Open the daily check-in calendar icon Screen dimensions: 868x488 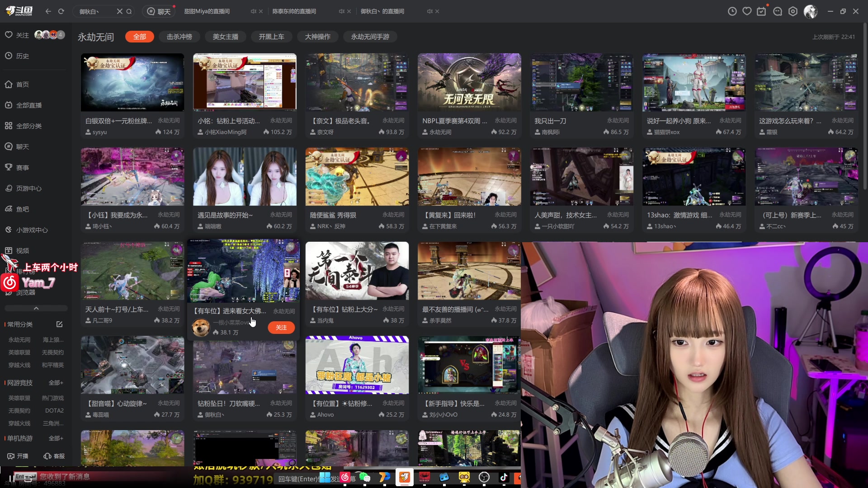(x=762, y=11)
